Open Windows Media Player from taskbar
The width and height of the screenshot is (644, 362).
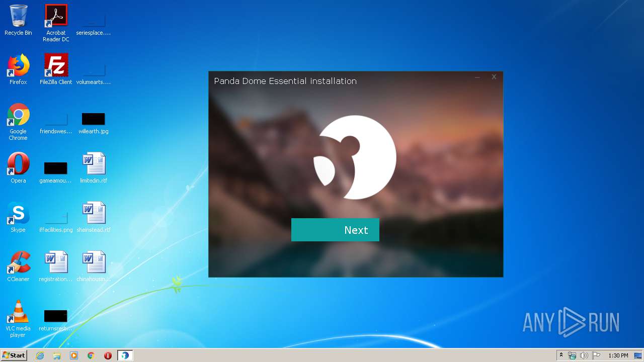[74, 355]
